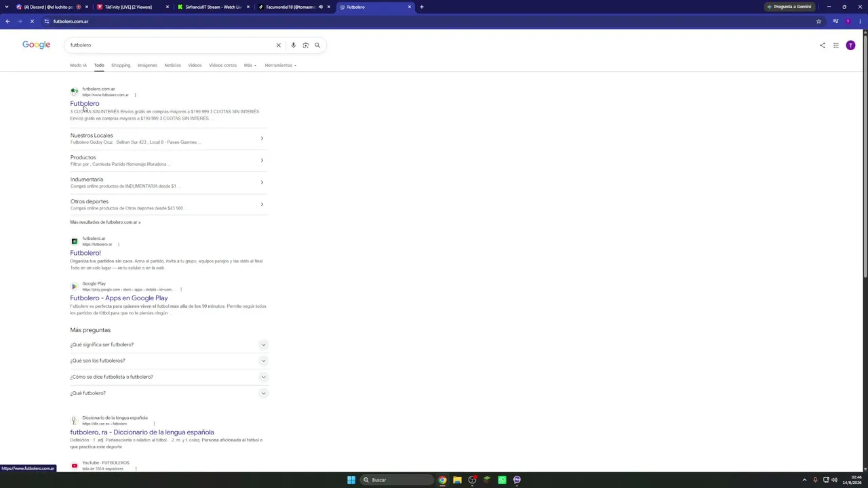The height and width of the screenshot is (488, 868).
Task: Share the search results page
Action: coord(823,45)
